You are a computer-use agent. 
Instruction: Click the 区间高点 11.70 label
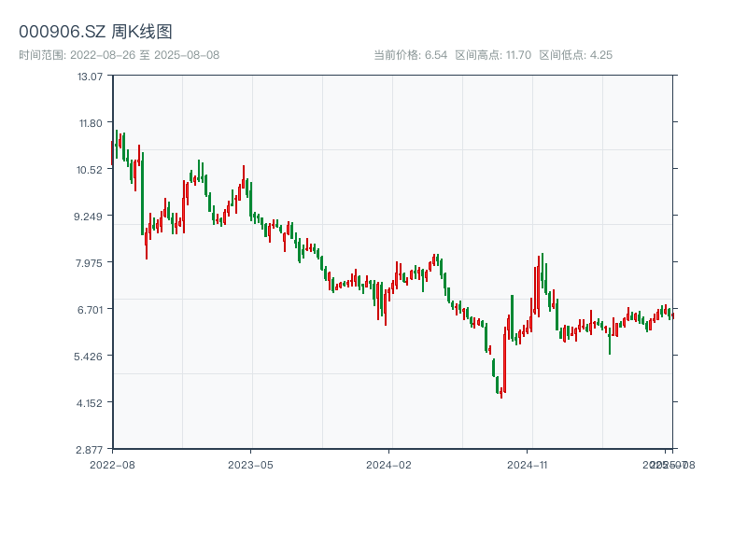493,55
